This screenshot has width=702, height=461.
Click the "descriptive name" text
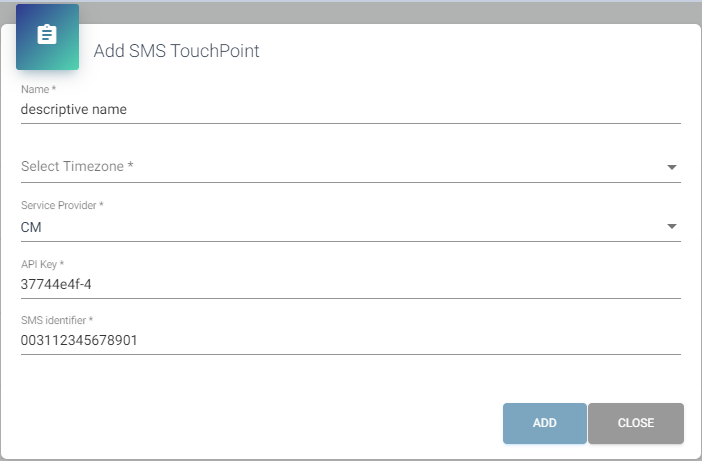(74, 110)
